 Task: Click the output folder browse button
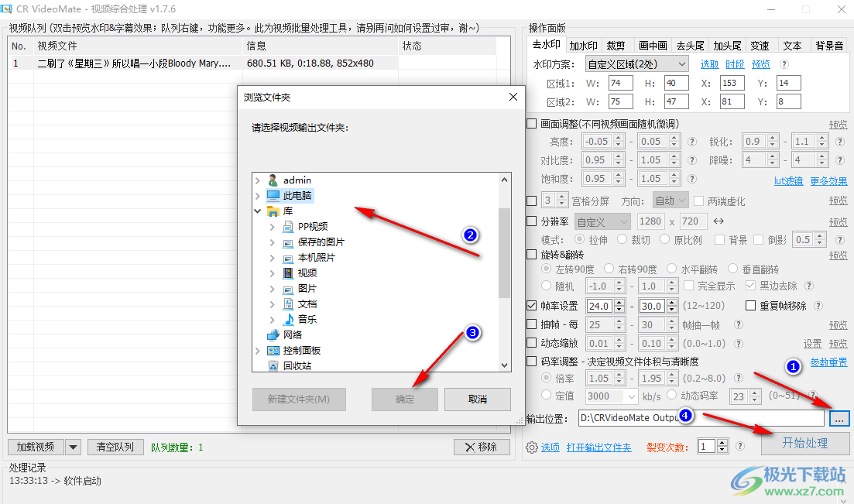839,419
